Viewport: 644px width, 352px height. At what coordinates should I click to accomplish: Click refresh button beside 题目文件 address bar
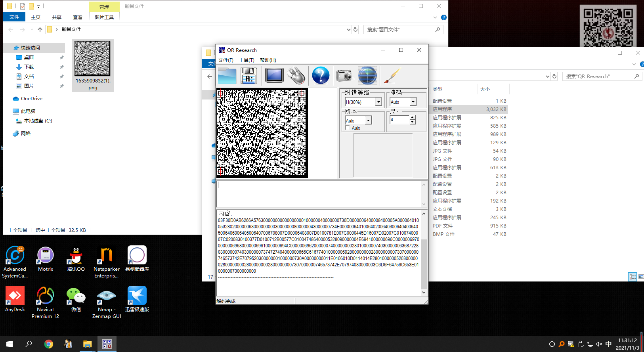[355, 29]
